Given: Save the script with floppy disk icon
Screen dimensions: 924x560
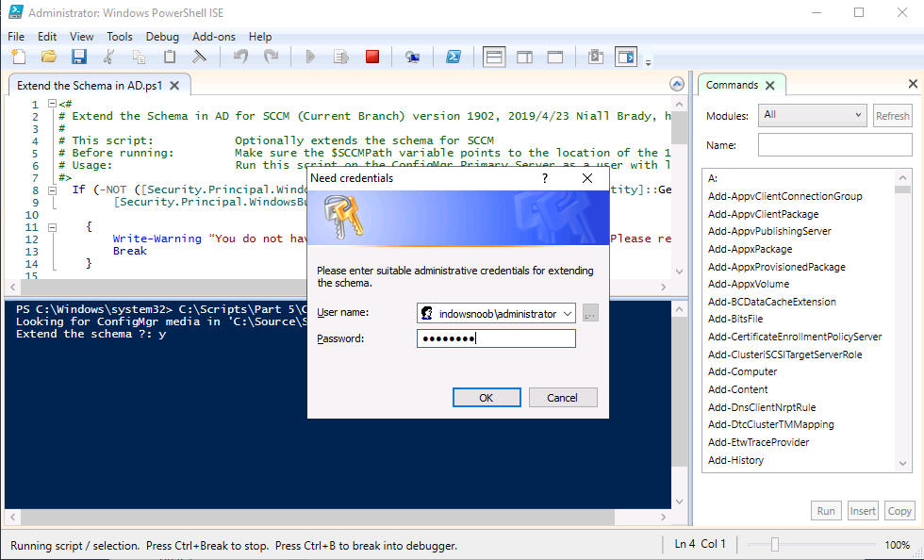Looking at the screenshot, I should 79,57.
